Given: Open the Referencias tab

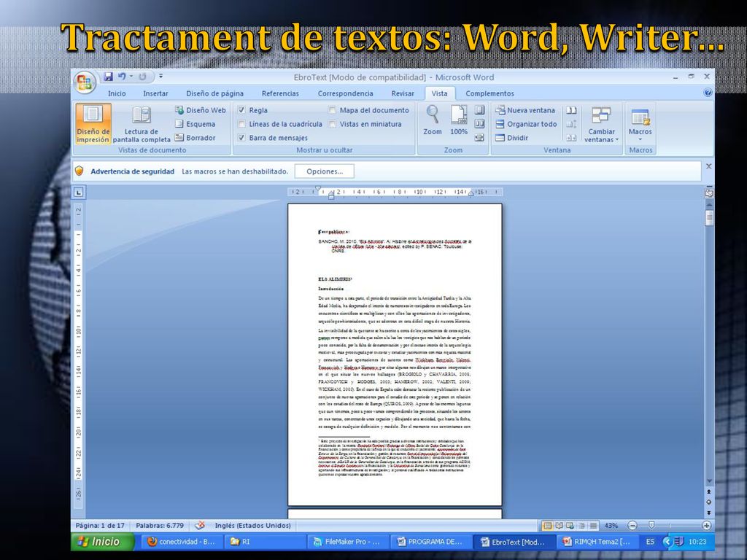Looking at the screenshot, I should tap(280, 93).
